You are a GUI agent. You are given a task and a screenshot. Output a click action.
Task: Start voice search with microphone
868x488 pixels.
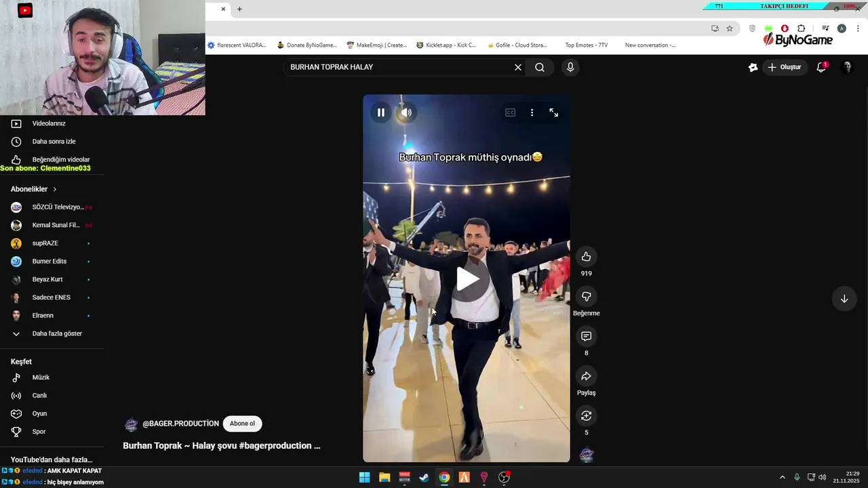[x=570, y=67]
